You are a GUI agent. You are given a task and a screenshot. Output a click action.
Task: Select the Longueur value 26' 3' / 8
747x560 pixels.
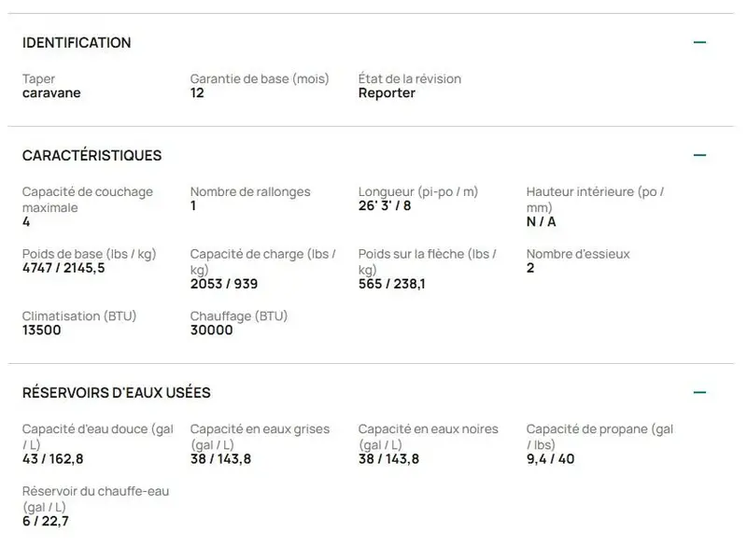pos(385,205)
